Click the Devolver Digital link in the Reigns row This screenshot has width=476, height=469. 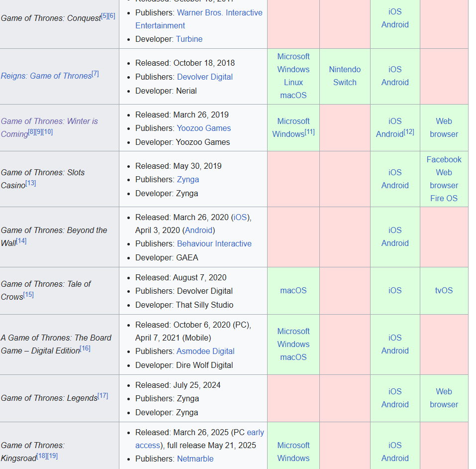coord(205,77)
